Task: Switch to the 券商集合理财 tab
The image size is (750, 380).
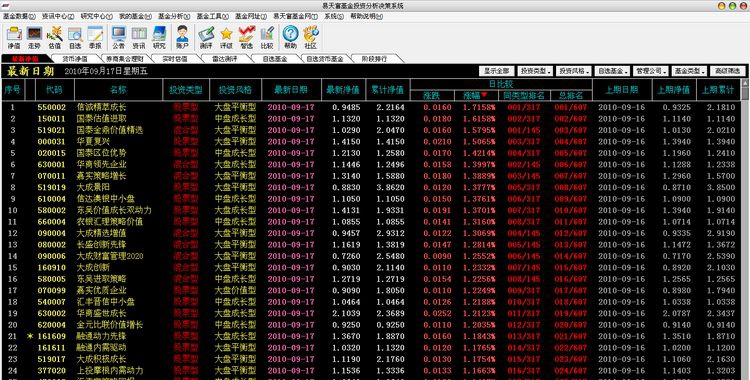Action: coord(124,59)
